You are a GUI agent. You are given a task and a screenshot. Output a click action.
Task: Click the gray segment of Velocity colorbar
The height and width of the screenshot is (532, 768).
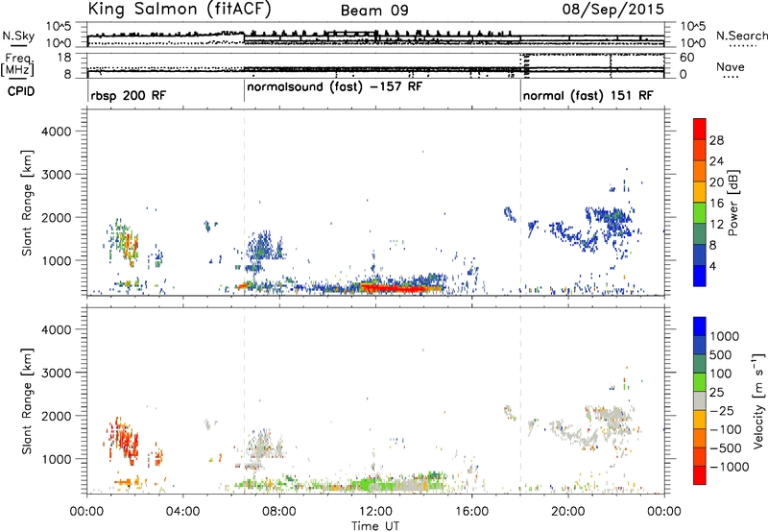(700, 400)
